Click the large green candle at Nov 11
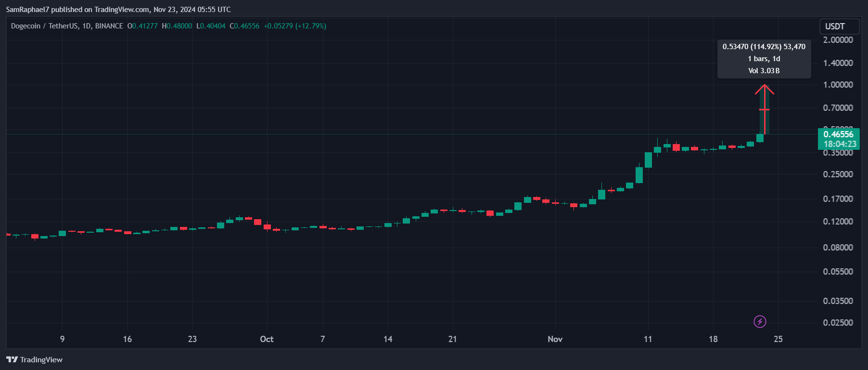The image size is (868, 370). pyautogui.click(x=648, y=160)
